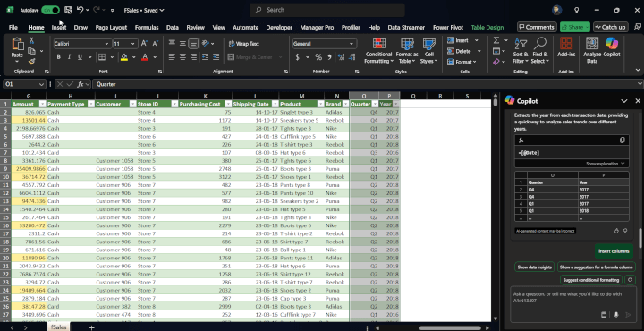
Task: Apply Italic formatting
Action: coord(69,57)
